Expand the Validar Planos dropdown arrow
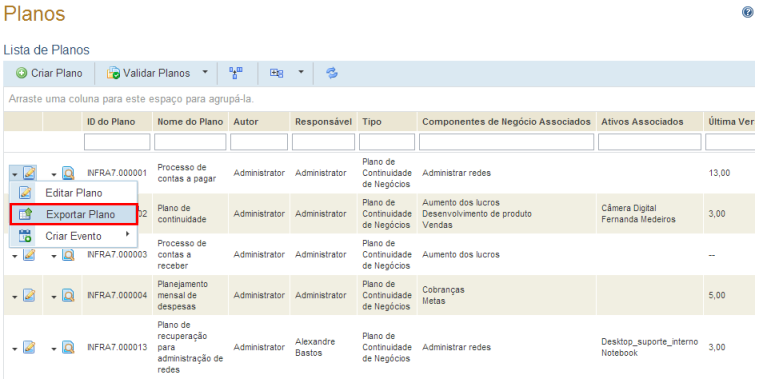 pyautogui.click(x=205, y=73)
